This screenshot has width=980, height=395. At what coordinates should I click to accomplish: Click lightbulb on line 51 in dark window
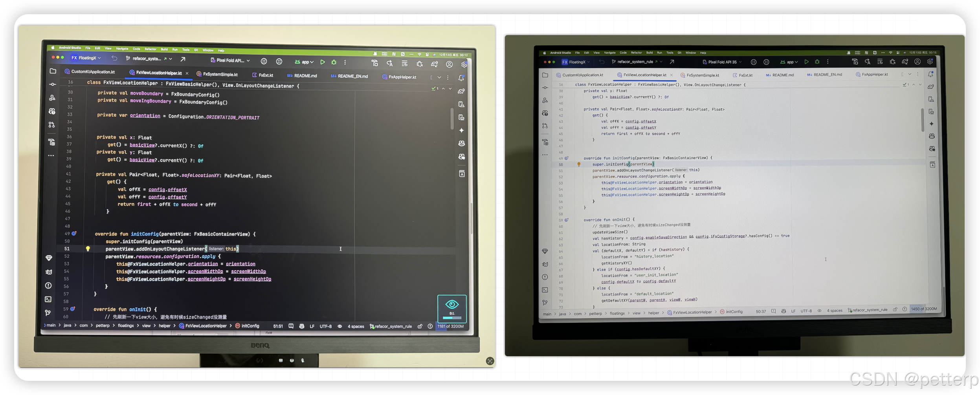tap(88, 249)
